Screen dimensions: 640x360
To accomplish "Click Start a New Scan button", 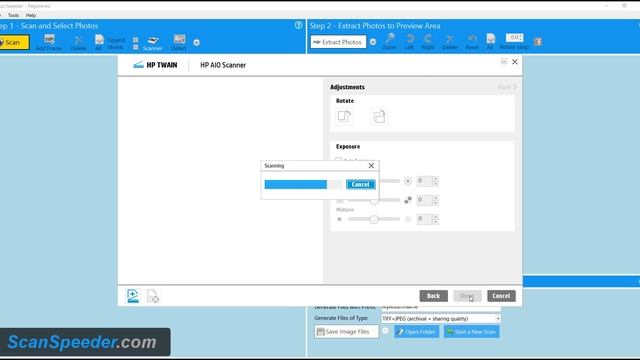I will pos(471,332).
